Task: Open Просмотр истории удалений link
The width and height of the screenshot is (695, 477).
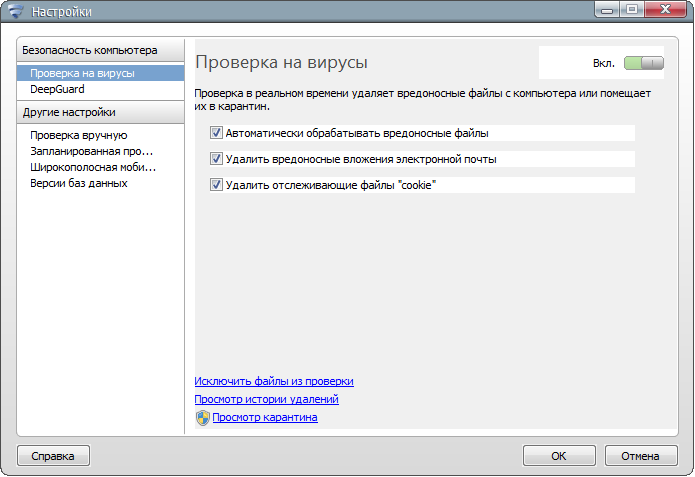Action: (266, 399)
